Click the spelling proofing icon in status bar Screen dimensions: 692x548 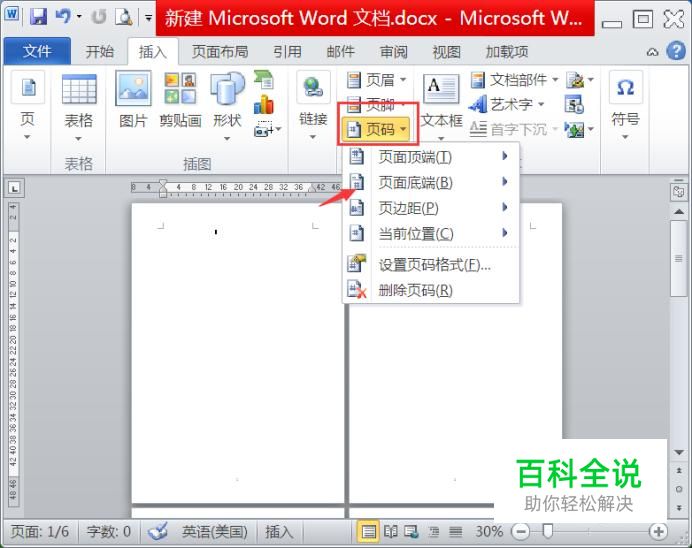click(x=158, y=531)
